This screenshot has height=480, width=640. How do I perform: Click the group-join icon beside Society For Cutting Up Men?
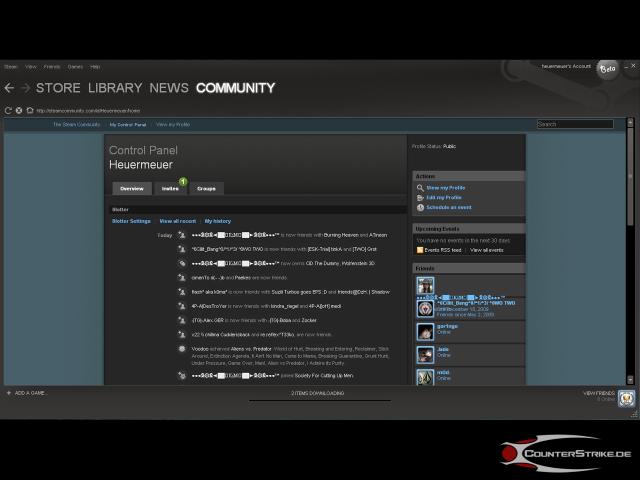182,376
